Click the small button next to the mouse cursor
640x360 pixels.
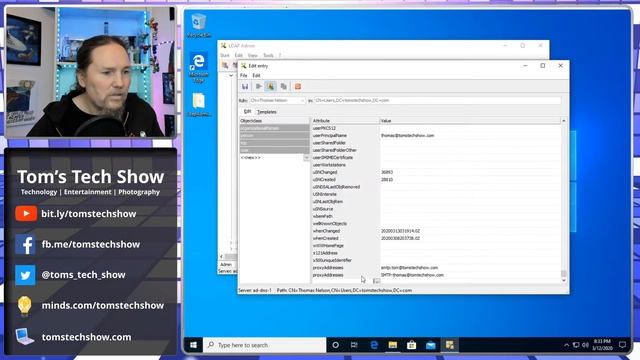point(376,281)
